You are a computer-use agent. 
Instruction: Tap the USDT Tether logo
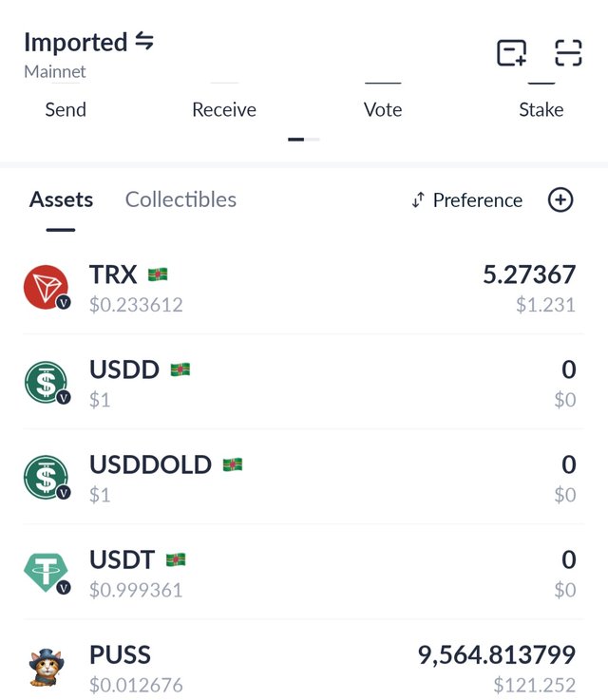pos(47,573)
